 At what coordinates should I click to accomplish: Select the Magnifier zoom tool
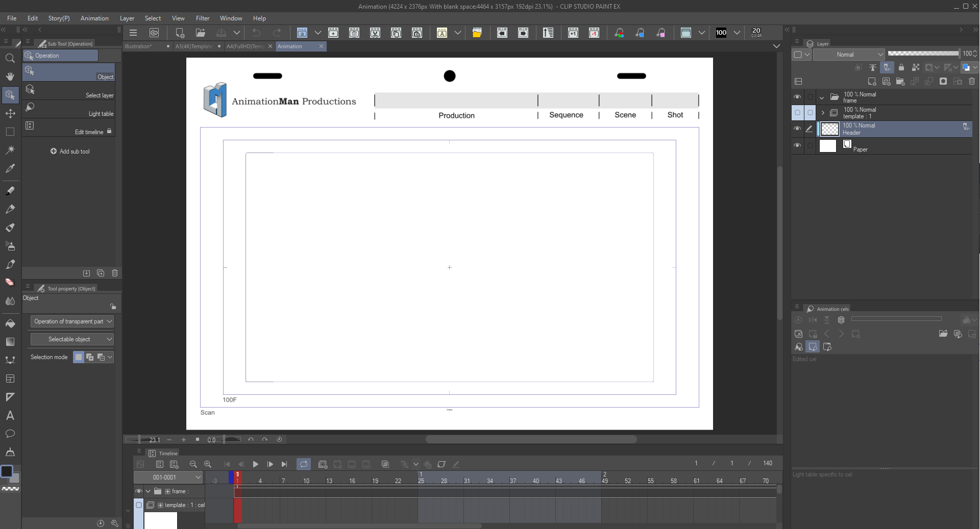[x=10, y=59]
